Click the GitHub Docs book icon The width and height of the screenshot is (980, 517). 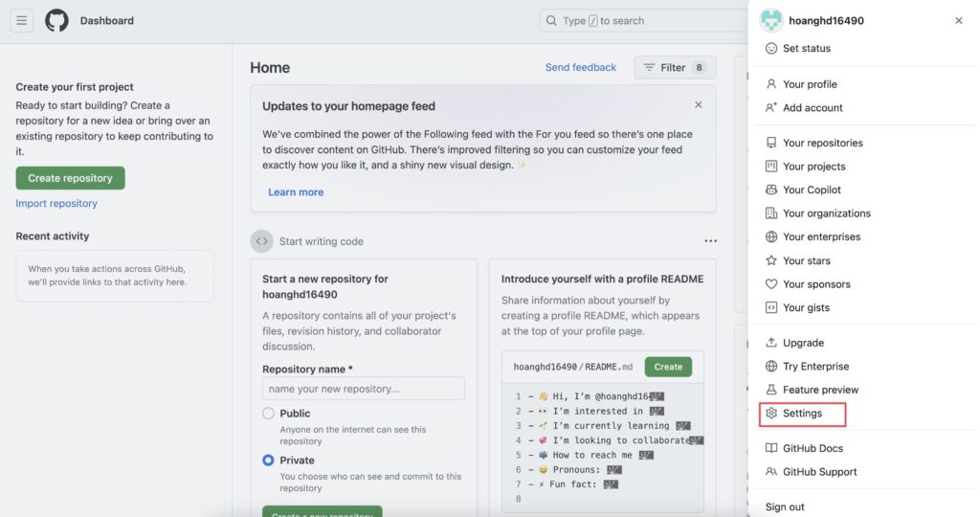[x=771, y=448]
